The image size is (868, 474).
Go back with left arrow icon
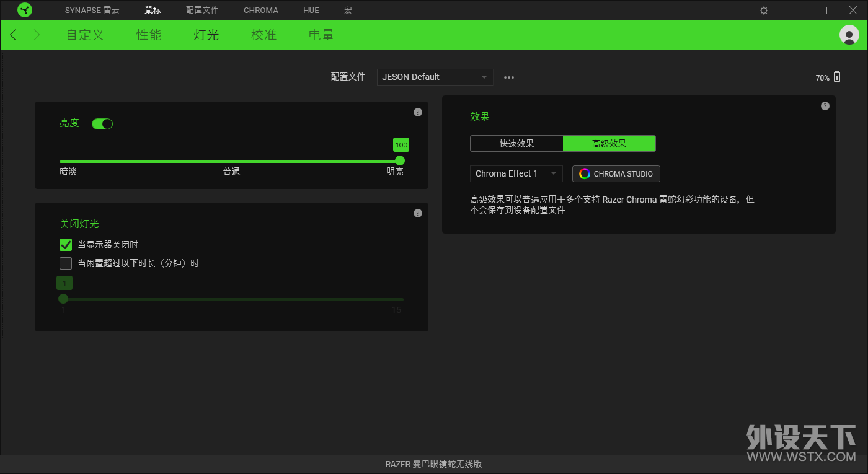(x=14, y=35)
